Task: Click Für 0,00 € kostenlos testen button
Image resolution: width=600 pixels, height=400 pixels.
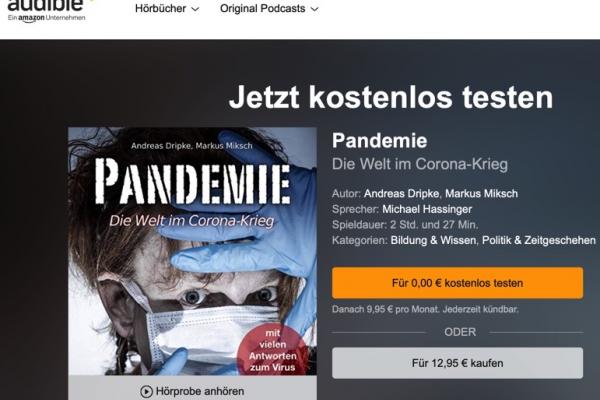Action: [457, 283]
